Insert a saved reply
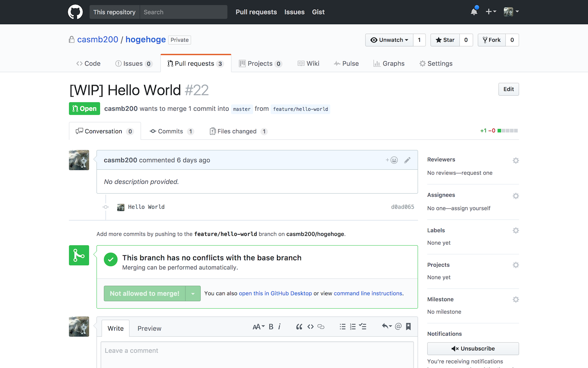 [x=387, y=326]
